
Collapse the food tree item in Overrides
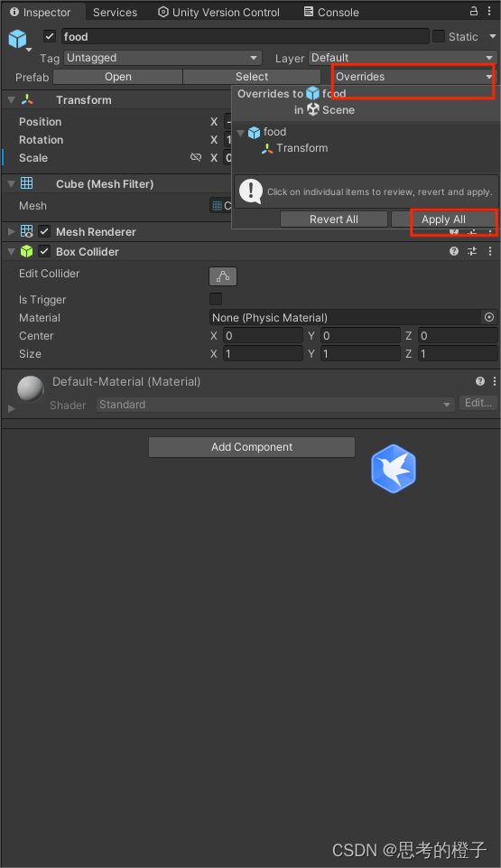[240, 132]
